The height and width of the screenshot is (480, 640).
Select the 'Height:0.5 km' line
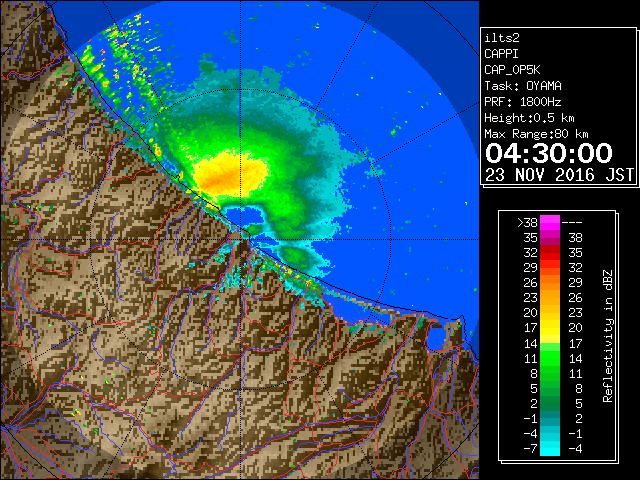point(529,118)
